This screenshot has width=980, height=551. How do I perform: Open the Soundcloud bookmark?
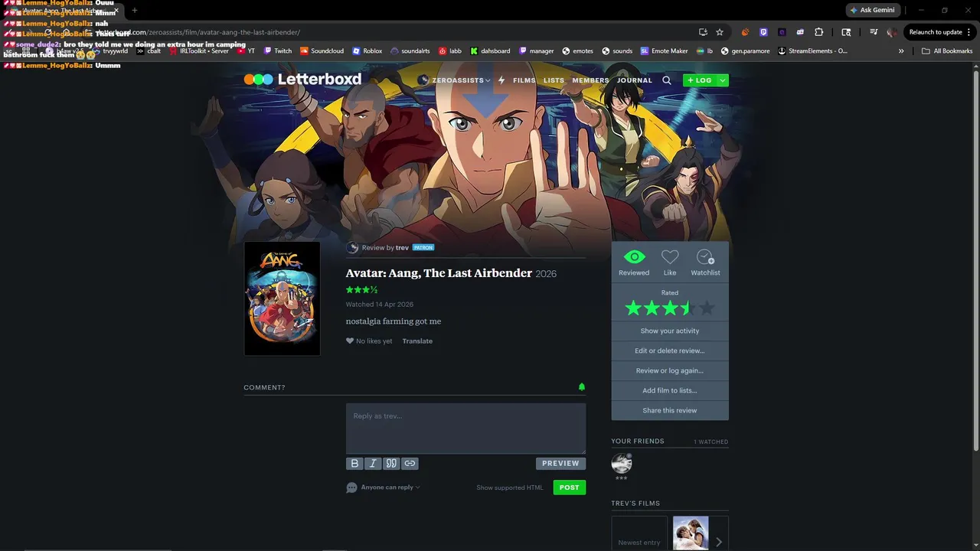(x=322, y=51)
